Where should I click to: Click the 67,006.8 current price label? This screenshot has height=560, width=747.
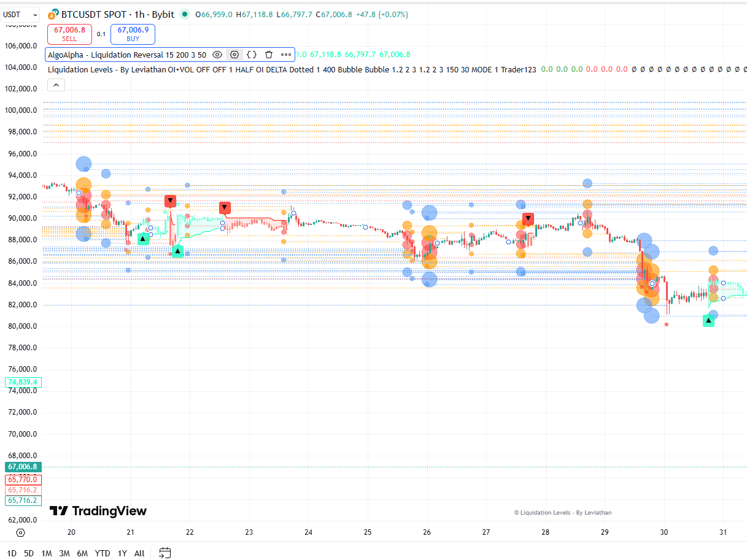[23, 467]
